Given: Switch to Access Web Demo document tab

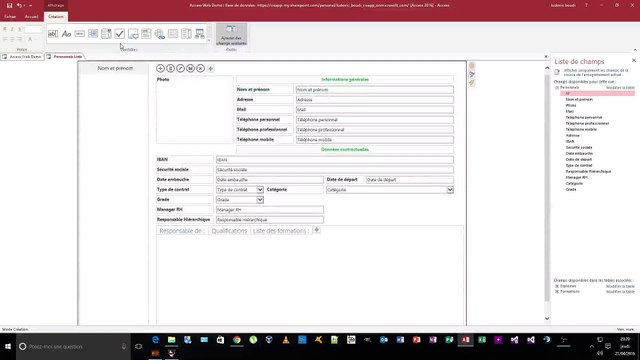Looking at the screenshot, I should (22, 57).
